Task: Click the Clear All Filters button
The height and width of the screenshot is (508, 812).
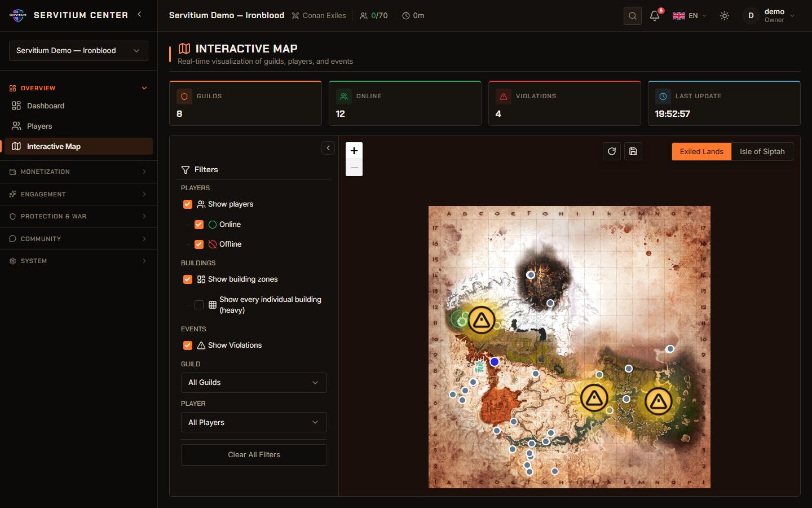Action: click(254, 455)
